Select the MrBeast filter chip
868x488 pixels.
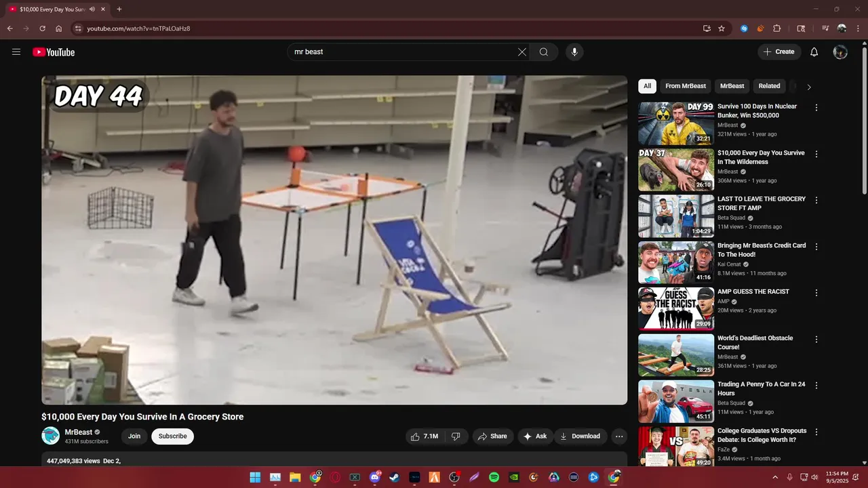(x=732, y=86)
